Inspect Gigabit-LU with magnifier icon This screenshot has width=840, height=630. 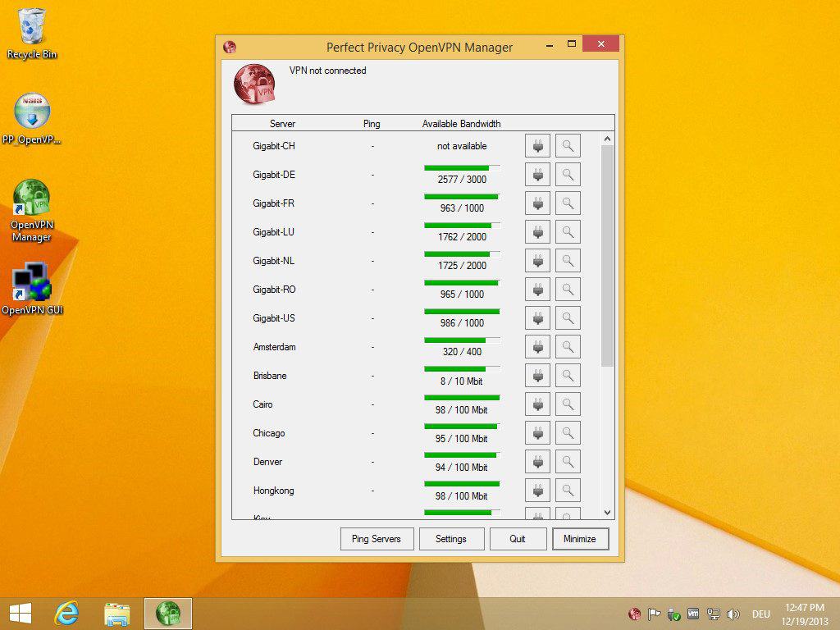tap(568, 232)
